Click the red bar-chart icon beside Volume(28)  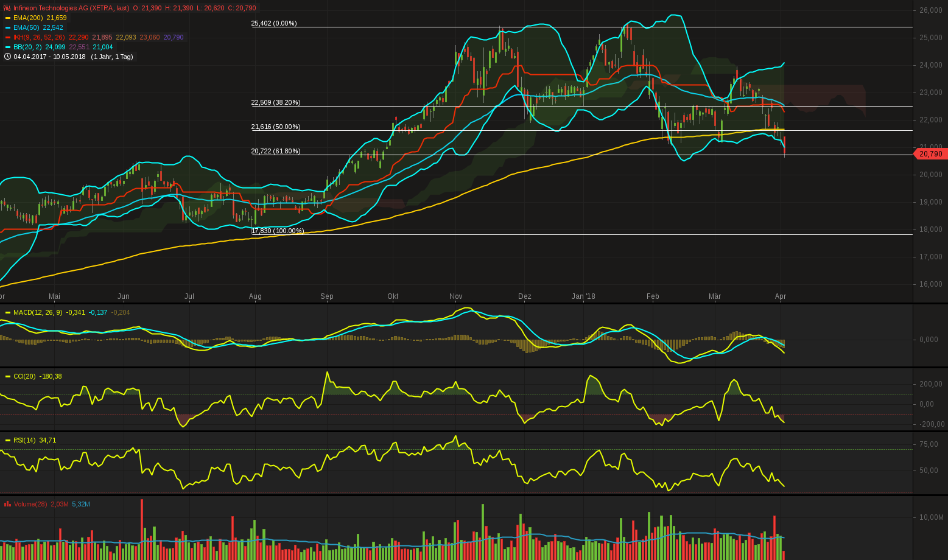click(x=7, y=504)
